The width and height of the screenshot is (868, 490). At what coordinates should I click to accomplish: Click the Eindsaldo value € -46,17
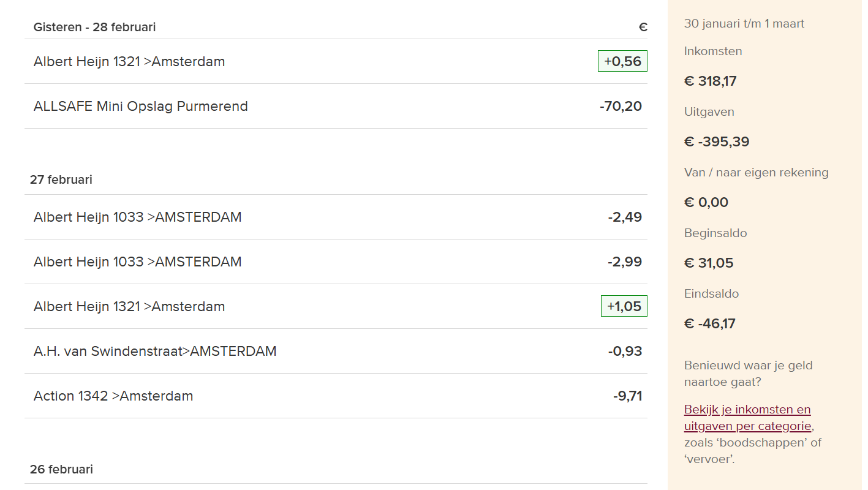click(x=709, y=324)
